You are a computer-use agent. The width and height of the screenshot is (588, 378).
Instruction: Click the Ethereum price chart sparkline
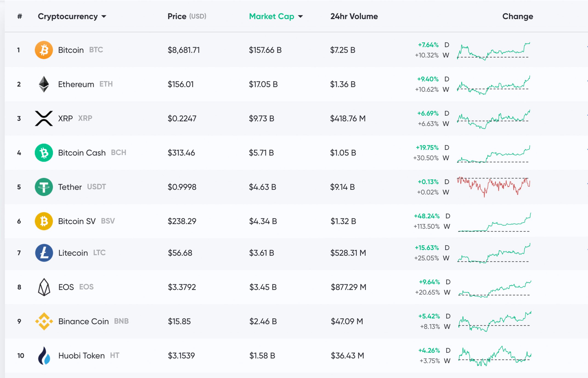coord(493,85)
